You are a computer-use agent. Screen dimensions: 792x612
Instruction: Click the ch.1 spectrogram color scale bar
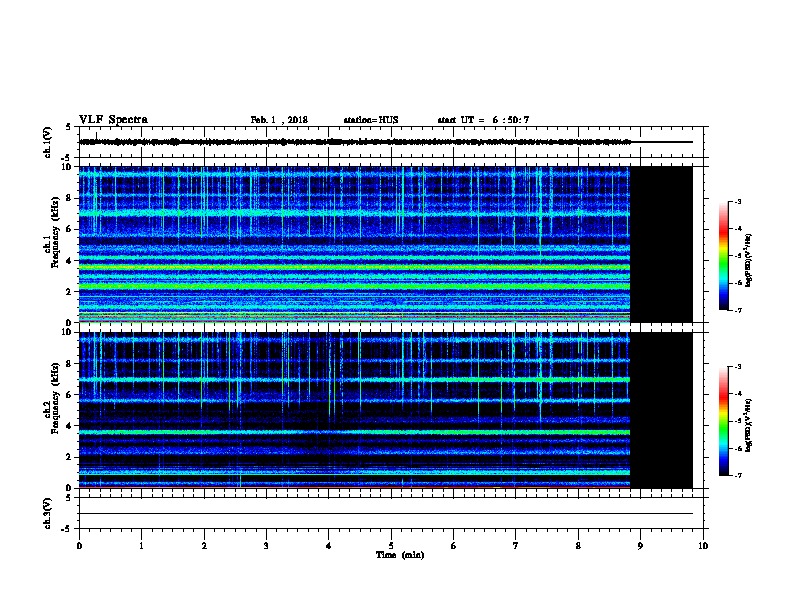click(x=724, y=256)
